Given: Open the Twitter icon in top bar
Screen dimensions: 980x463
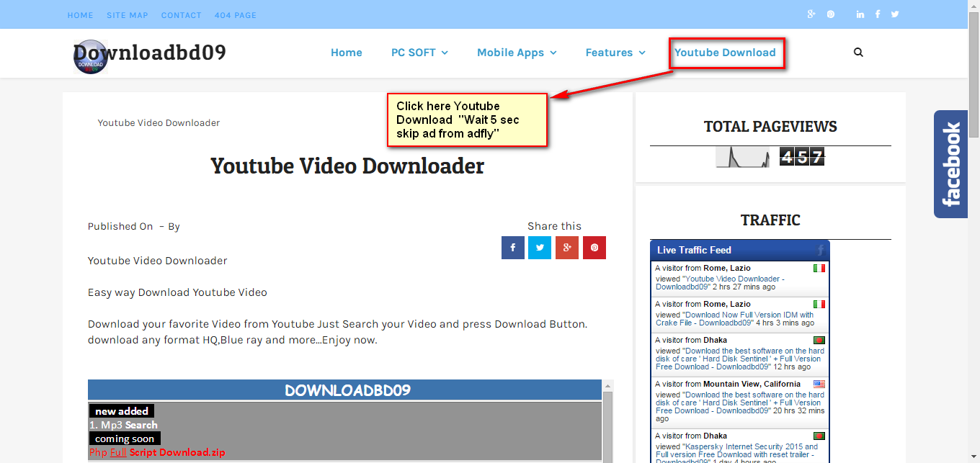Looking at the screenshot, I should tap(895, 14).
